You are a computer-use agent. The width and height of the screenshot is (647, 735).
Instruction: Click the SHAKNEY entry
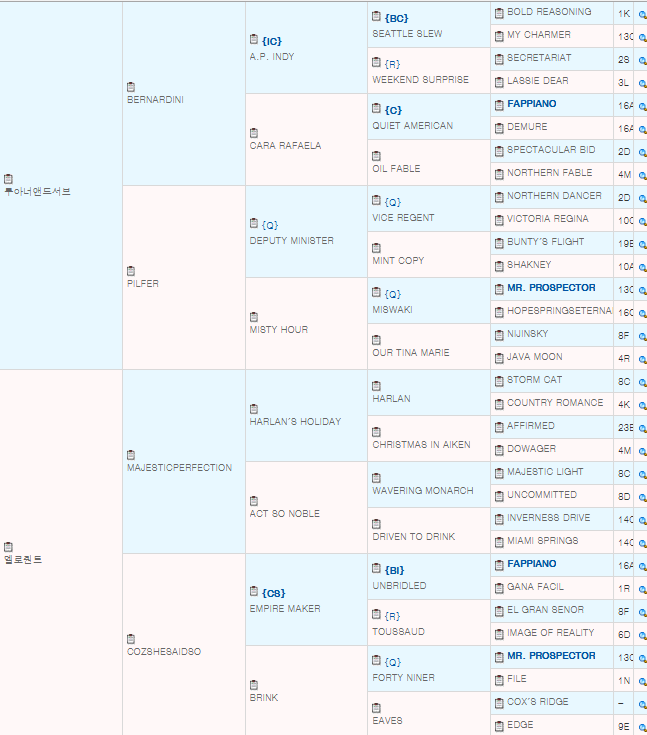(x=529, y=264)
